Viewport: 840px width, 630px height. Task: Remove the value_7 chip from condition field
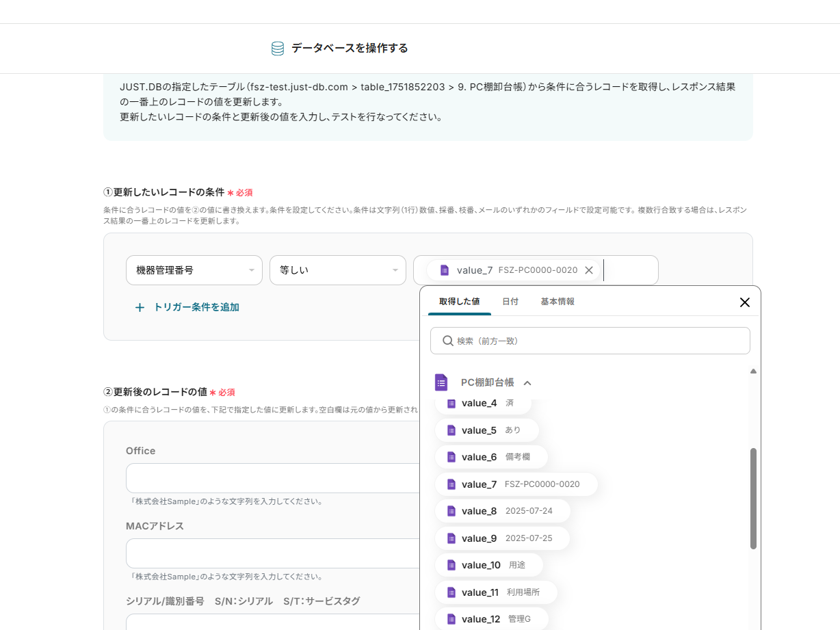(x=589, y=270)
